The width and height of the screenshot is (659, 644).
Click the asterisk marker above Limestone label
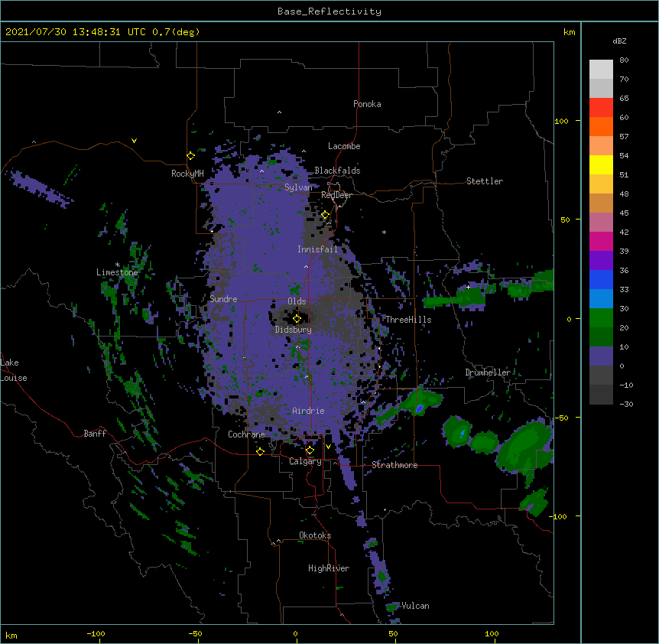point(117,265)
